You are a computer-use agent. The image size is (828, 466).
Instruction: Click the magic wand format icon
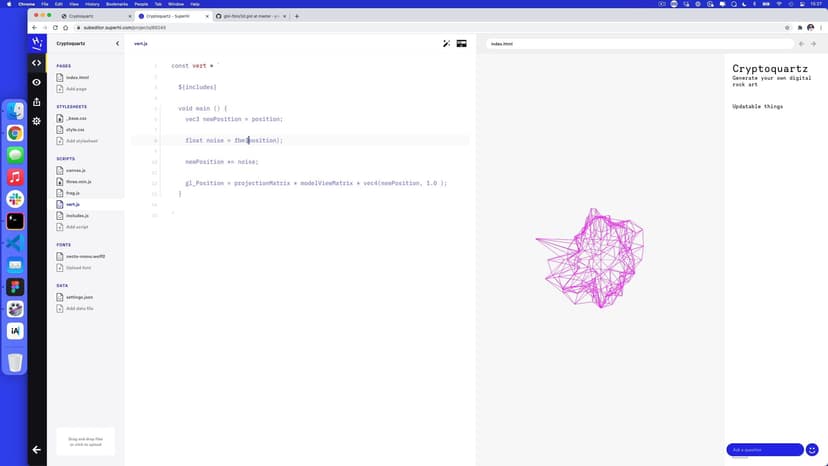447,44
